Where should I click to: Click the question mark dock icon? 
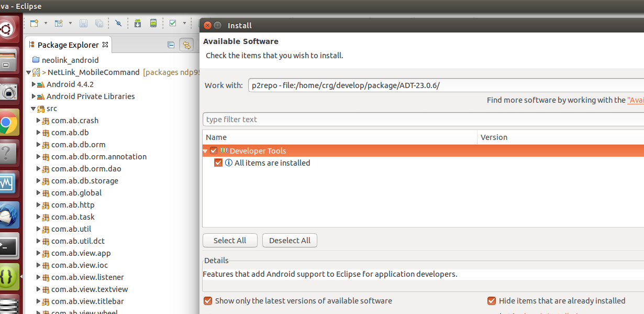click(x=7, y=154)
